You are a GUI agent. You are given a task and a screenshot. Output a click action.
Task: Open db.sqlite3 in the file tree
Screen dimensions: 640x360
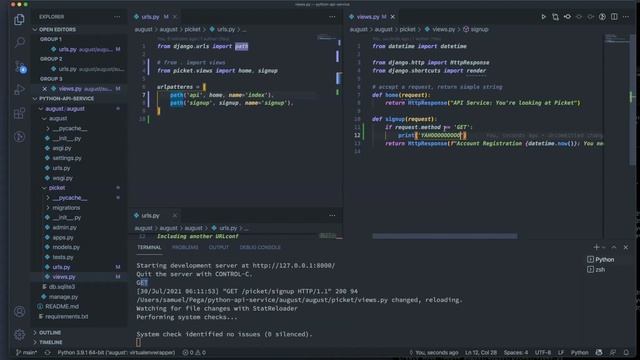pos(61,287)
